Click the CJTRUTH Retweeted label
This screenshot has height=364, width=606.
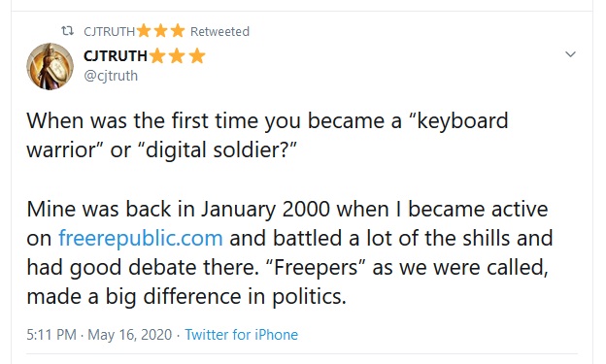tap(167, 31)
